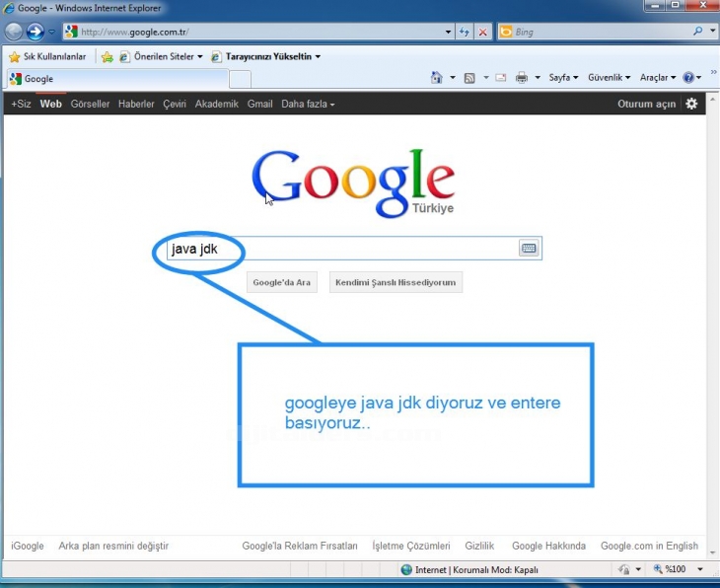Expand the Sayfa dropdown menu

tap(564, 78)
